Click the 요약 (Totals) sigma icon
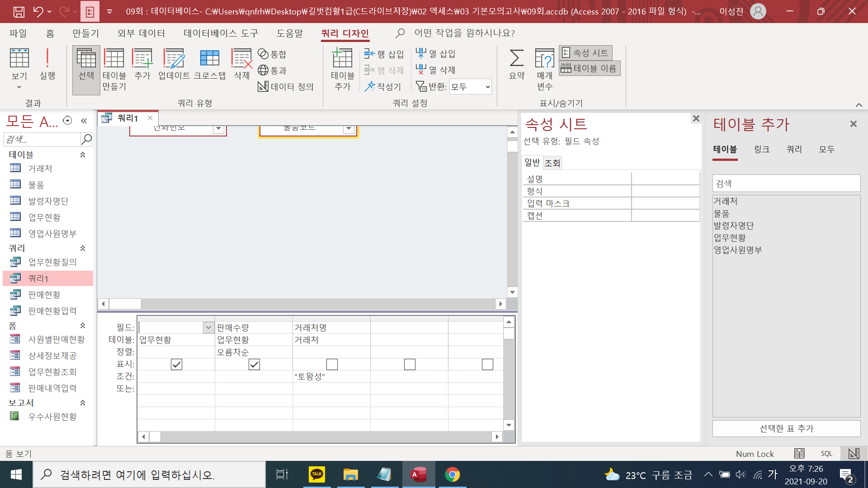The height and width of the screenshot is (488, 868). [516, 63]
